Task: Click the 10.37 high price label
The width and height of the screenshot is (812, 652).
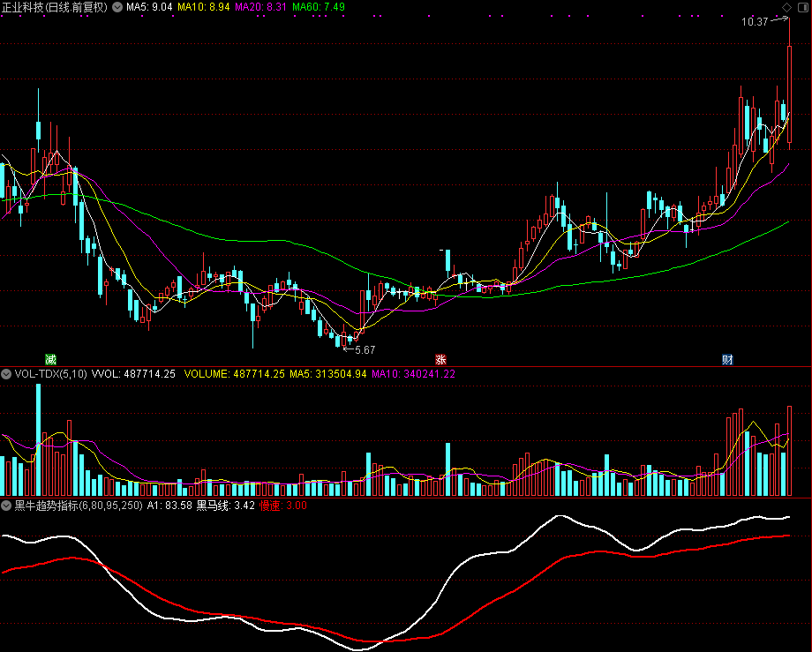Action: coord(755,22)
